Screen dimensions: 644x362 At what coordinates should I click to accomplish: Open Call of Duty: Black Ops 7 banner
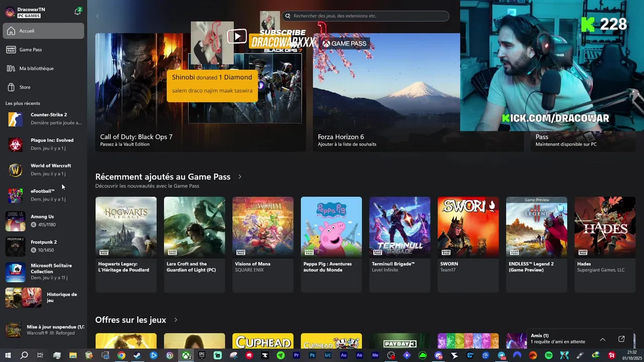tap(200, 92)
